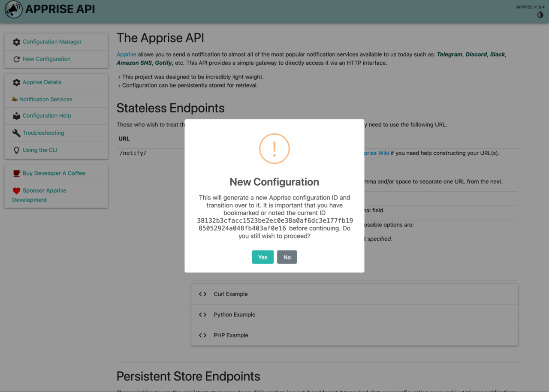Follow the Apprise link in intro paragraph

pyautogui.click(x=127, y=54)
